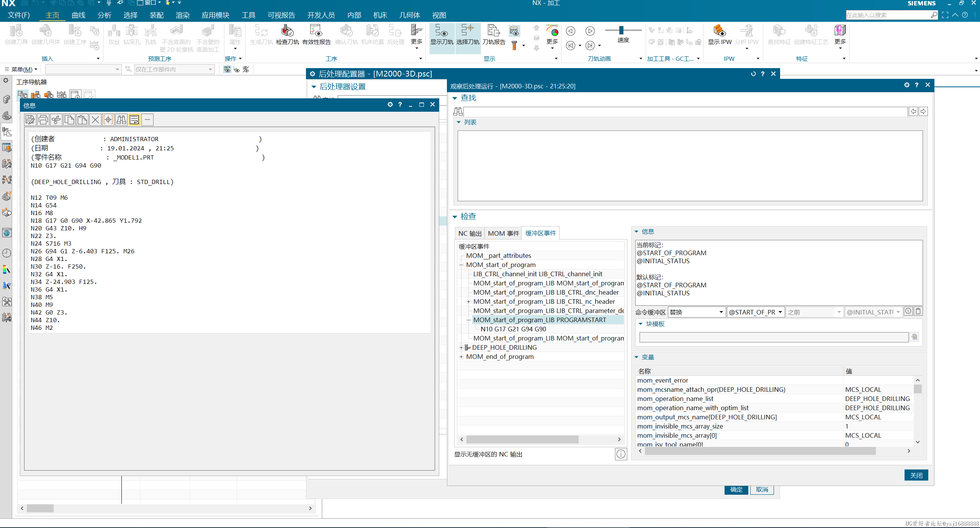Click the find text field in 查找
The height and width of the screenshot is (528, 980).
[686, 111]
